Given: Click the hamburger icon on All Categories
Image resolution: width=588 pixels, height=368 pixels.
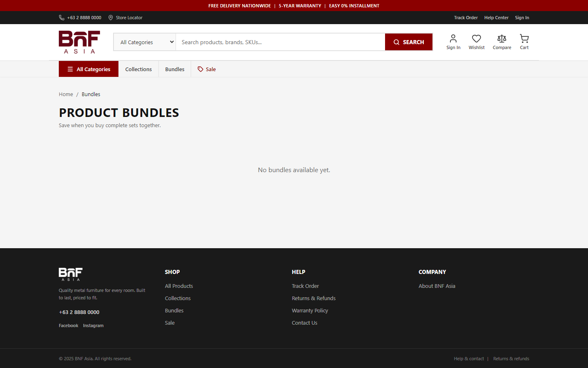Looking at the screenshot, I should click(x=70, y=69).
